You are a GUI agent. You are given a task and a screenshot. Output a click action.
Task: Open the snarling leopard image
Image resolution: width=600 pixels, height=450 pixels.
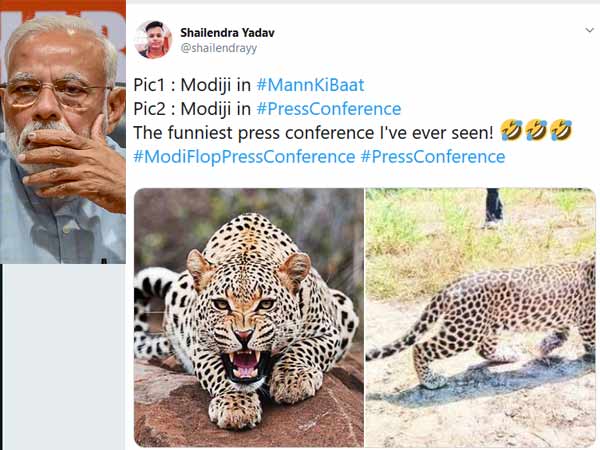pos(248,317)
